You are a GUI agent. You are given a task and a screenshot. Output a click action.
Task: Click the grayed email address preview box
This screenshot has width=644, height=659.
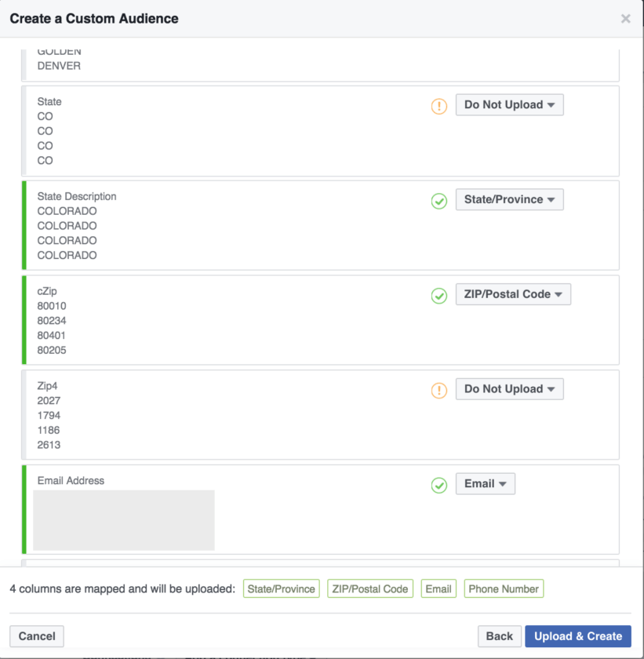coord(124,519)
